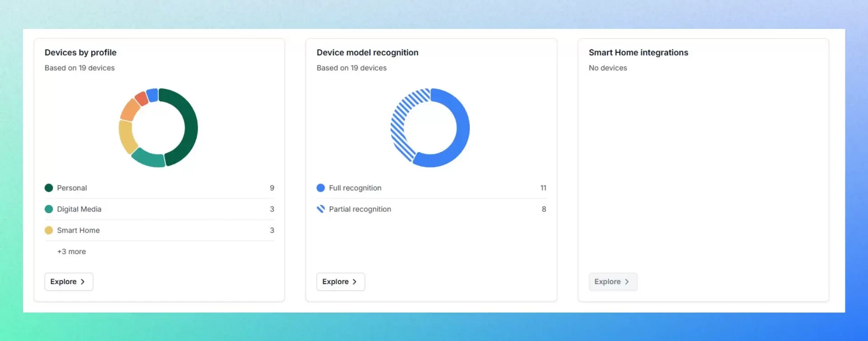Click the orange segment of profile donut

tap(130, 110)
